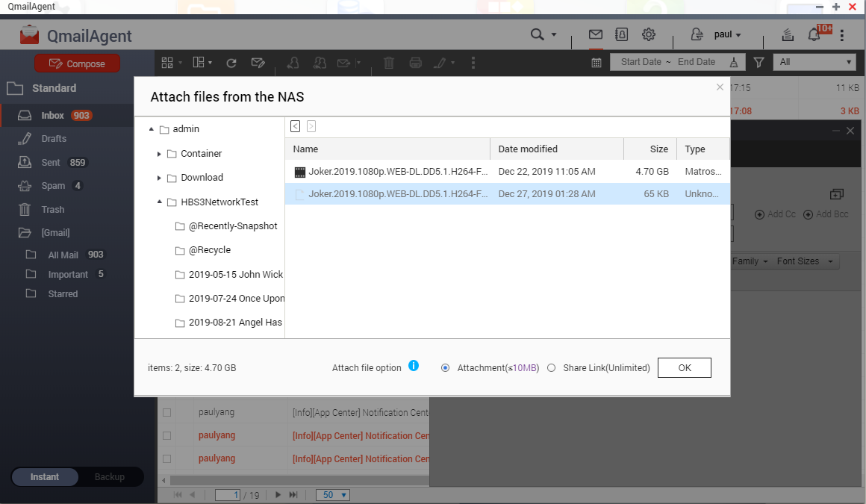This screenshot has height=504, width=866.
Task: Click the contacts address book icon
Action: [621, 34]
